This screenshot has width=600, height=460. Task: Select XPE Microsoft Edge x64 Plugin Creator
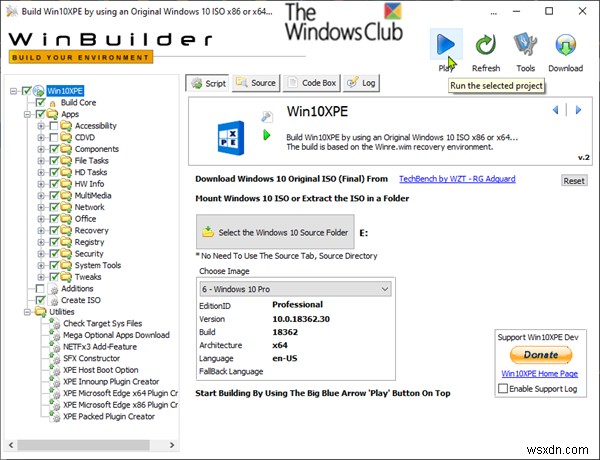[121, 393]
